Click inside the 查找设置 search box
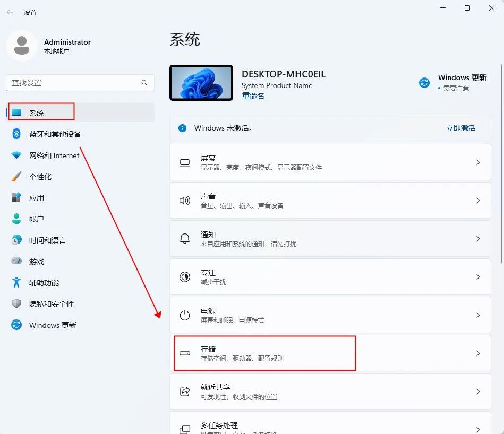 coord(80,83)
